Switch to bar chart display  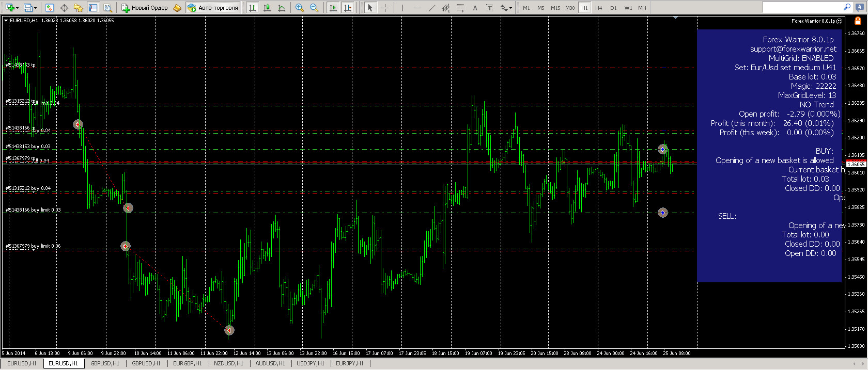point(253,8)
